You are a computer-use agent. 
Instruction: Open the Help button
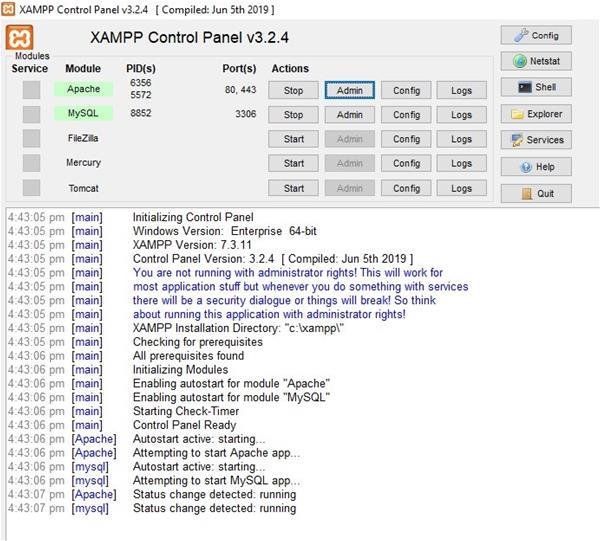tap(536, 167)
